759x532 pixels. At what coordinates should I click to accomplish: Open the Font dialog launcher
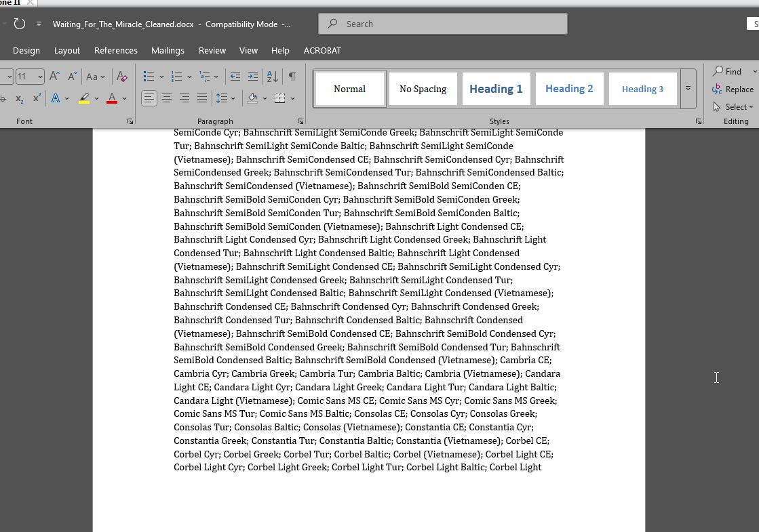pos(130,121)
